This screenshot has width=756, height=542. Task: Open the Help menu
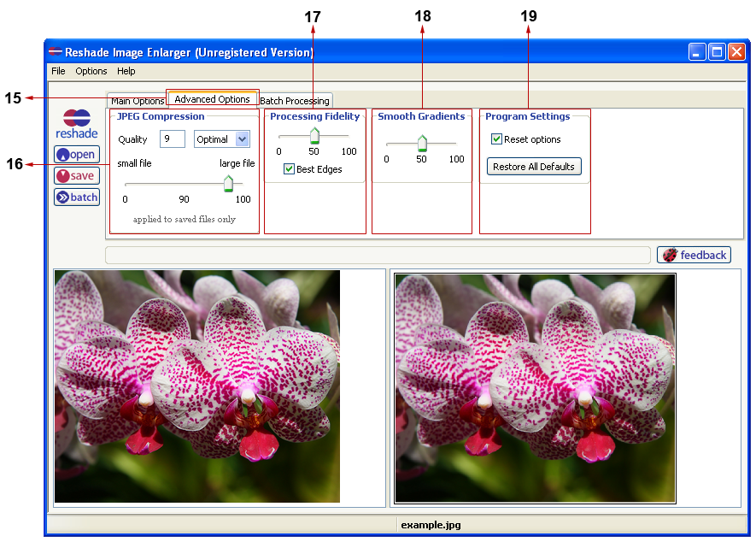pos(126,71)
